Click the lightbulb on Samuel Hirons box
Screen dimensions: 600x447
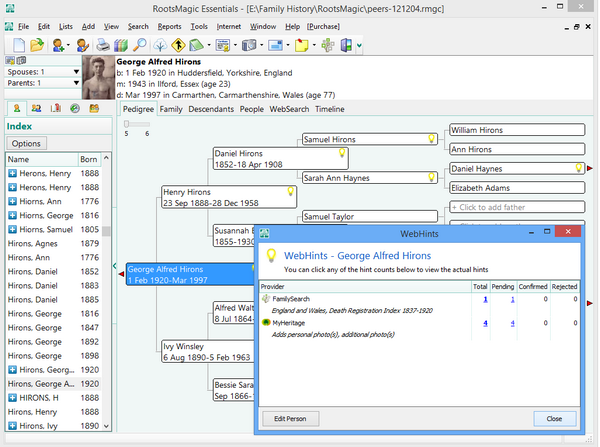434,139
